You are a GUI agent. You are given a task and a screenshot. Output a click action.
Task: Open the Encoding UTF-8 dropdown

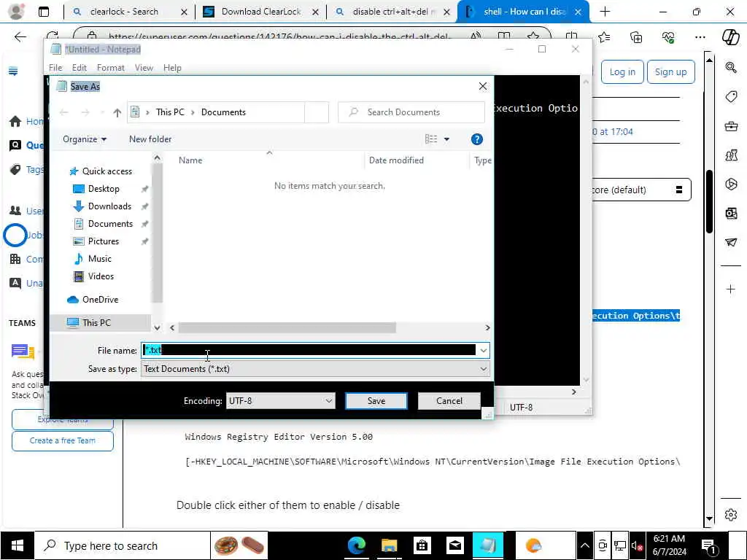coord(280,401)
